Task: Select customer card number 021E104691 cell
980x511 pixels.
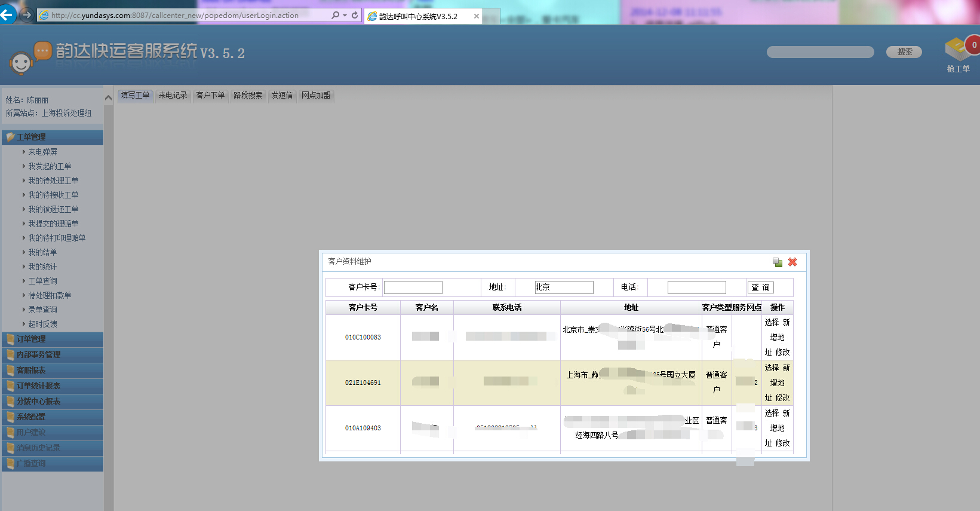Action: 363,383
